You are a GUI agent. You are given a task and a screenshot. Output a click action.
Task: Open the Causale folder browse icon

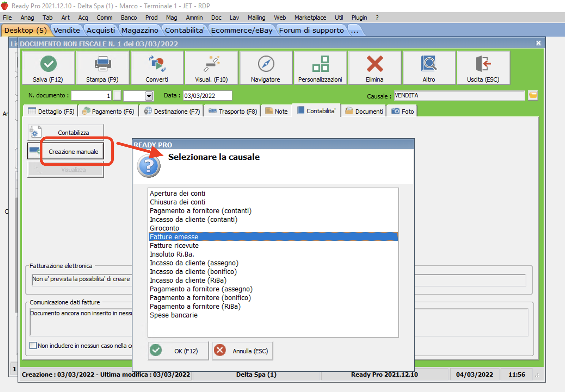(x=533, y=95)
